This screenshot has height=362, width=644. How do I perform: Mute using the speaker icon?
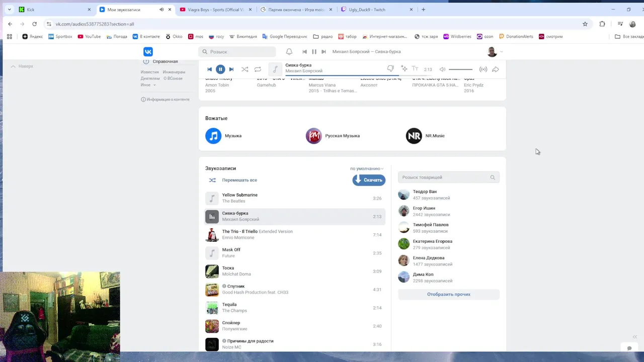442,69
